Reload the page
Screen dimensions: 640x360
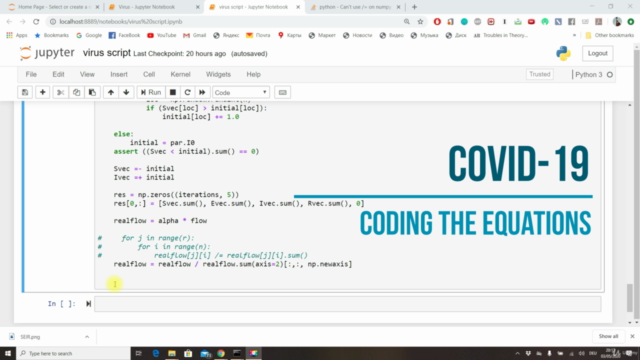[36, 22]
